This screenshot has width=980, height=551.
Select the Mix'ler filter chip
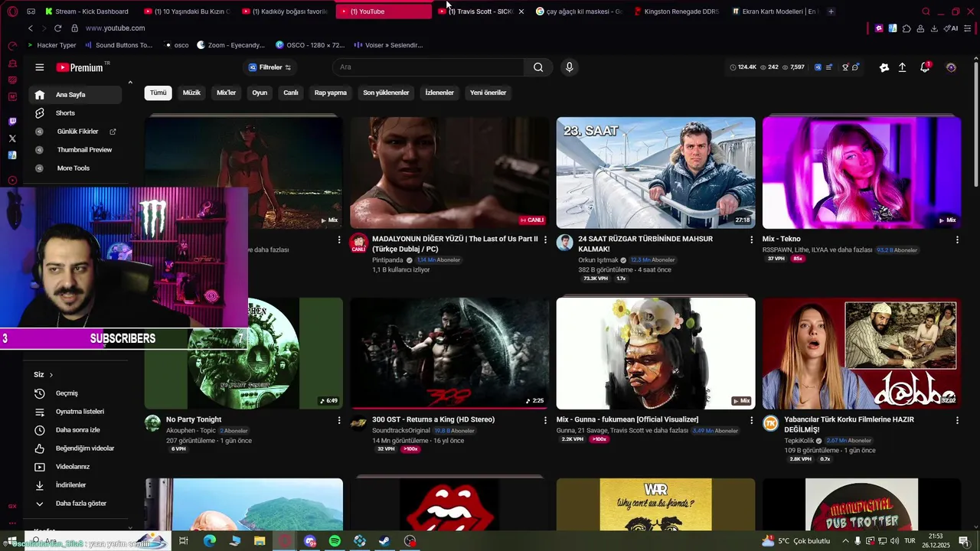click(x=227, y=93)
